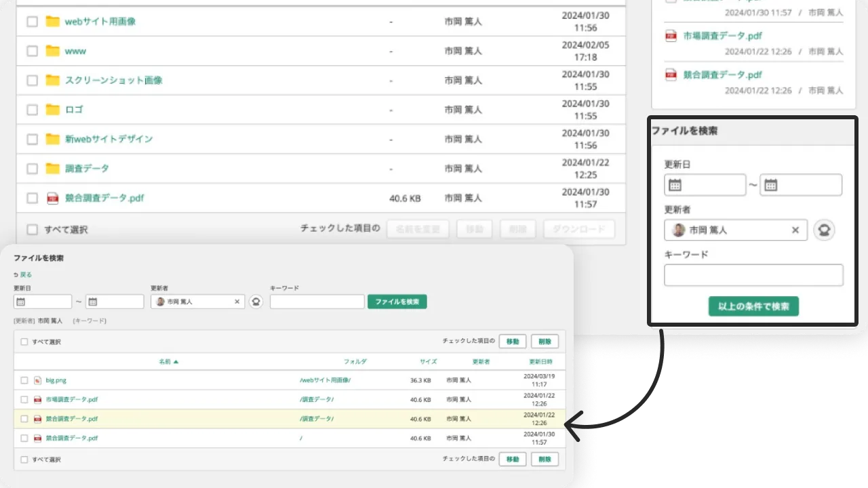Select the checkbox for 競合調査データ.pdf

[x=32, y=198]
